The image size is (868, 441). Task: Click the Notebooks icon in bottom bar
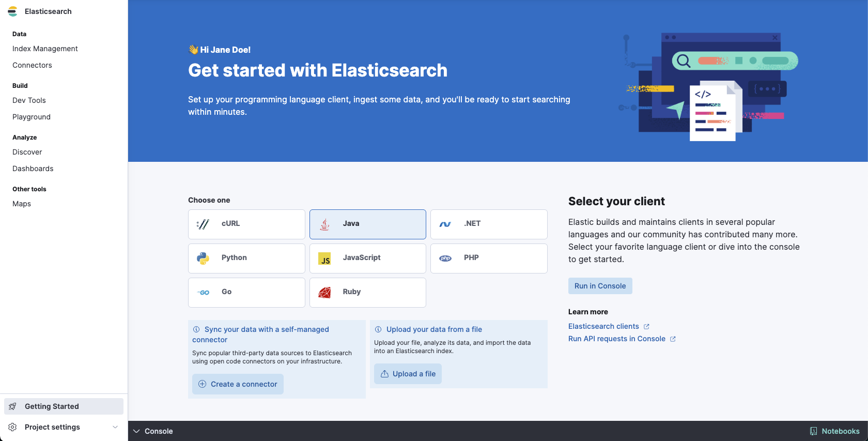(813, 431)
